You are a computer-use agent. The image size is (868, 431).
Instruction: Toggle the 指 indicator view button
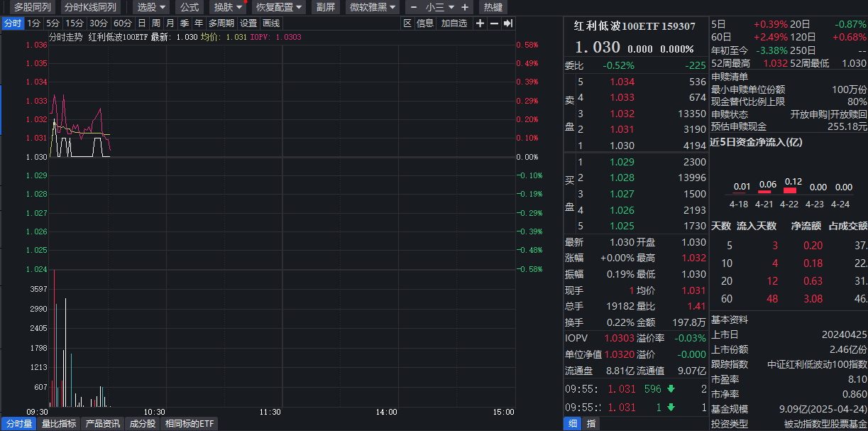[x=591, y=424]
